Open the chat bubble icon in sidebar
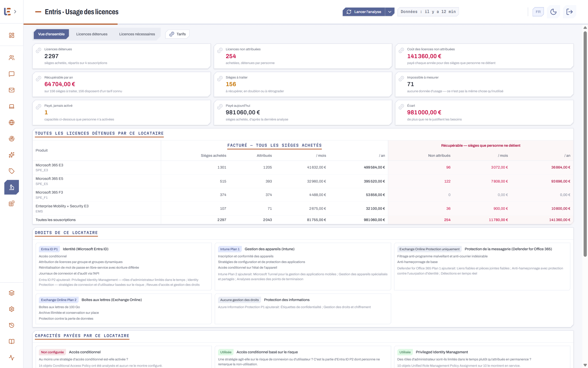The image size is (588, 368). coord(12,74)
